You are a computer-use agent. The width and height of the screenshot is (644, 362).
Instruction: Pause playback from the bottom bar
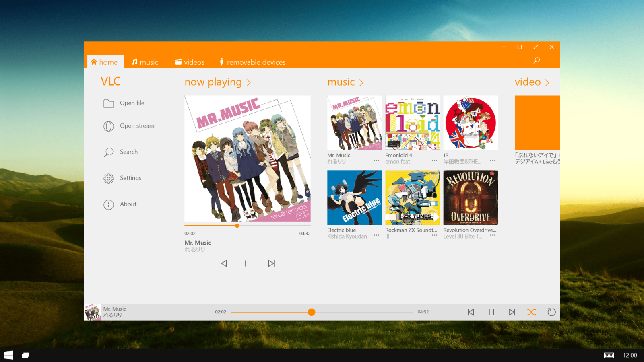[491, 312]
